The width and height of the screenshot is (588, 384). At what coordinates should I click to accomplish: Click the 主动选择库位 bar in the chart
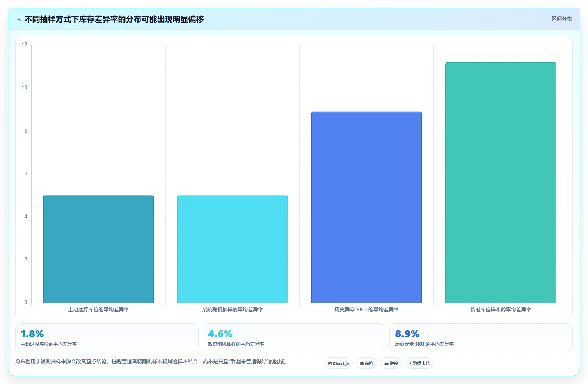(x=98, y=249)
